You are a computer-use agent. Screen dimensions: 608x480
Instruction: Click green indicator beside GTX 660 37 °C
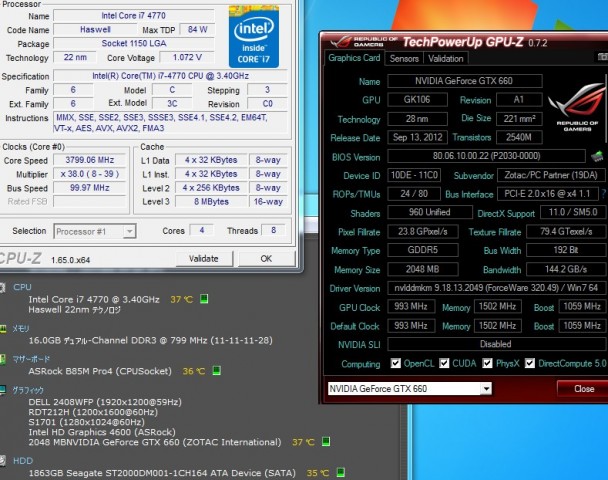[326, 441]
